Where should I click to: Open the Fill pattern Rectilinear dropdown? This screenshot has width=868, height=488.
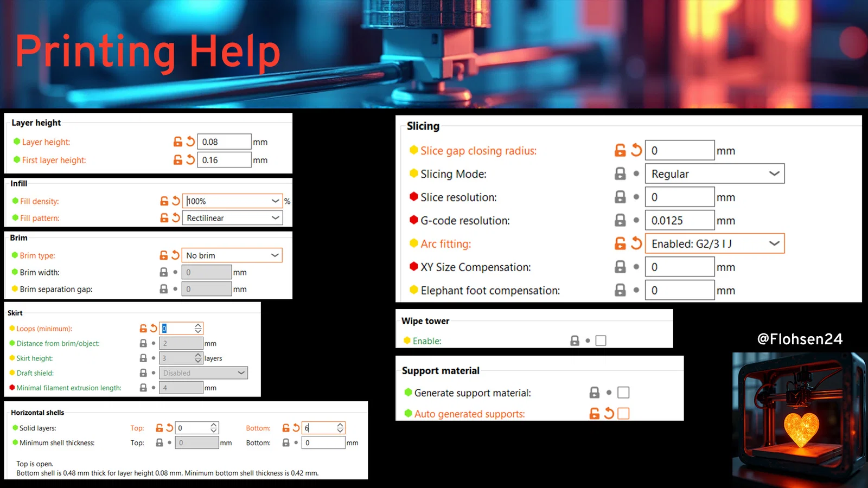tap(232, 217)
